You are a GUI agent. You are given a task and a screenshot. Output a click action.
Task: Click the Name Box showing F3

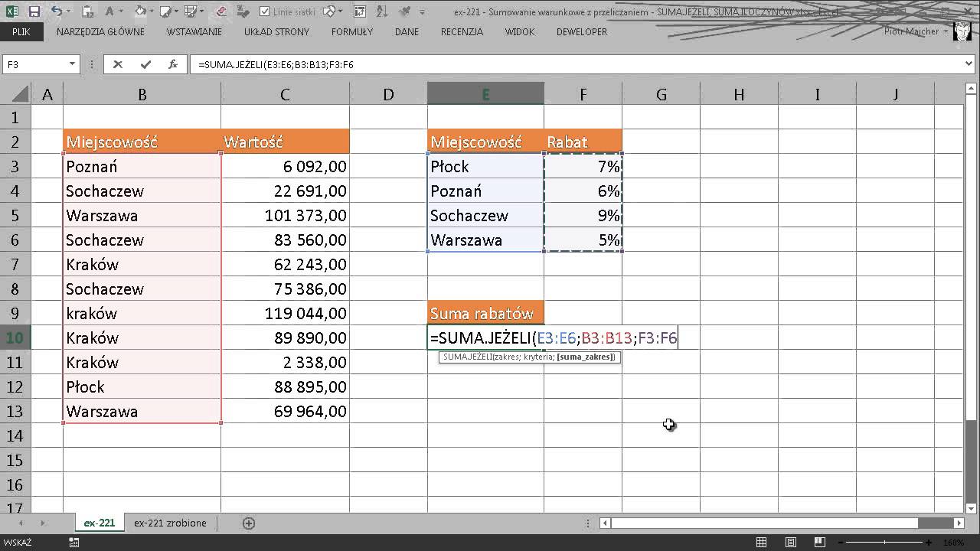(34, 64)
